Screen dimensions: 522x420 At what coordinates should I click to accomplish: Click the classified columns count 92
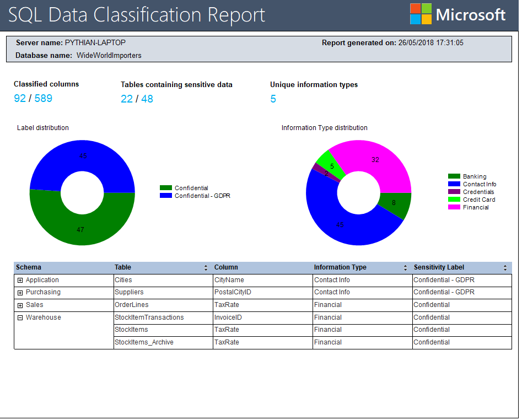tap(20, 99)
